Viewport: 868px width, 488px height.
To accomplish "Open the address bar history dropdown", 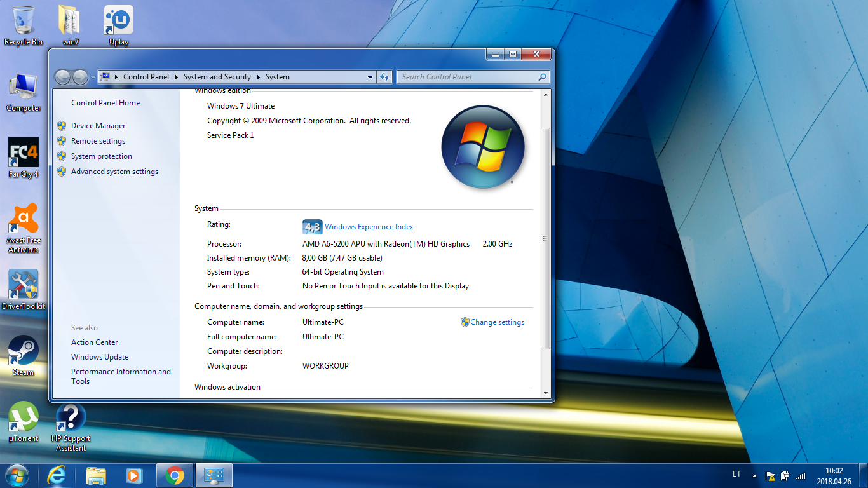I will (370, 77).
